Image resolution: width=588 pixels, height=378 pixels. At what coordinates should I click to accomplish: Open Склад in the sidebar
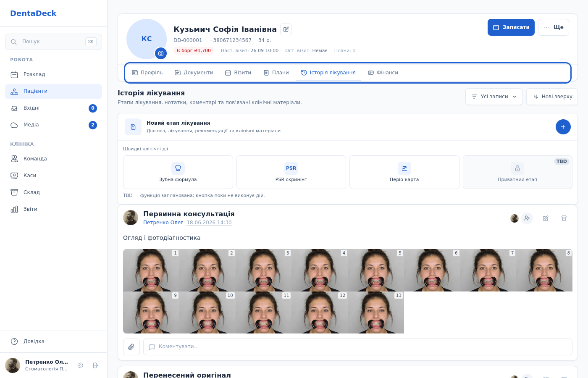54,192
